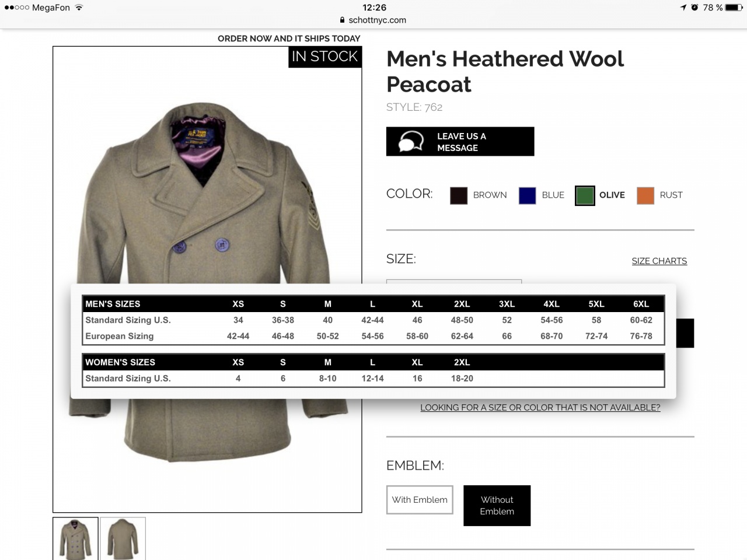Tap the schottnyc.com address bar
The width and height of the screenshot is (747, 560).
(373, 20)
